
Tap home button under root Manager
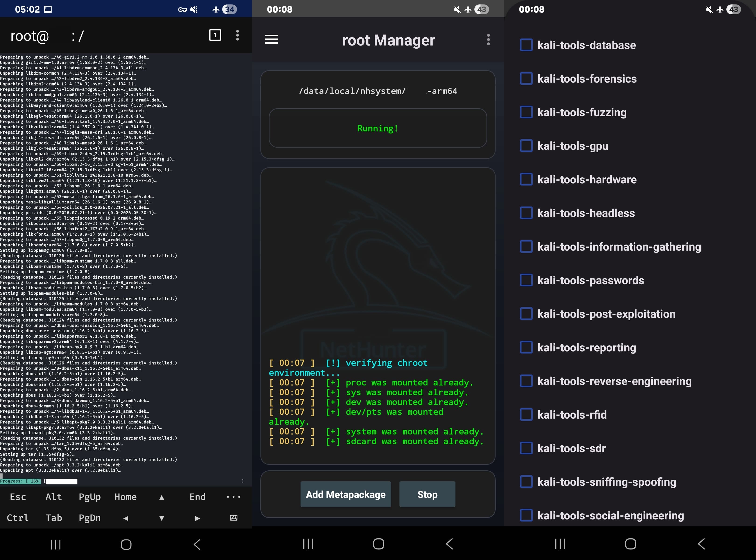[378, 544]
